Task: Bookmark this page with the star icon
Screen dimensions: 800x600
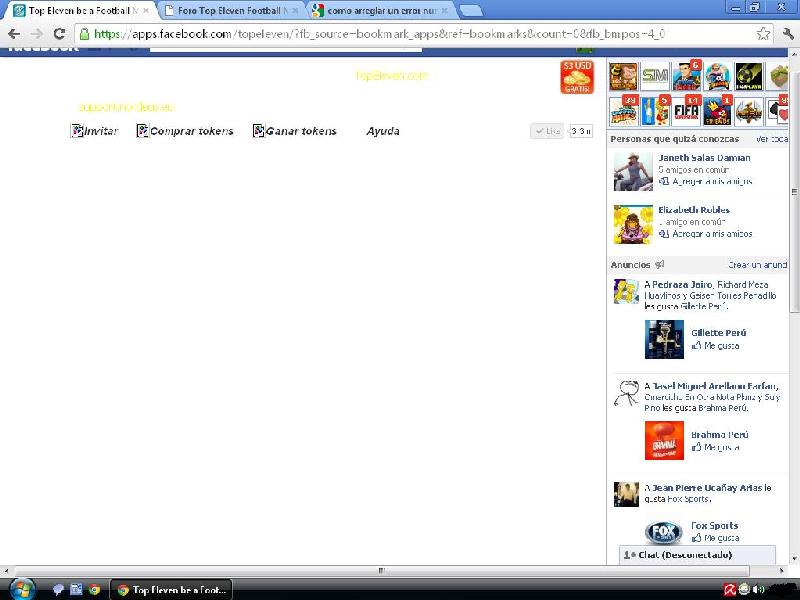Action: pos(763,33)
